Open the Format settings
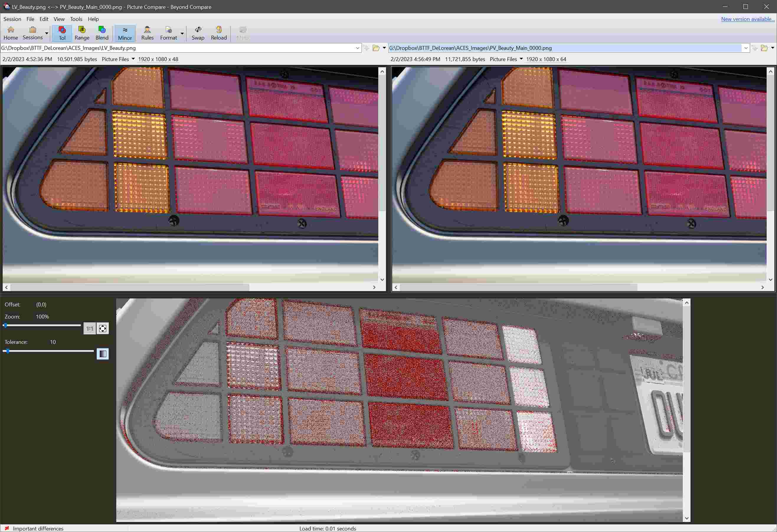 tap(168, 33)
